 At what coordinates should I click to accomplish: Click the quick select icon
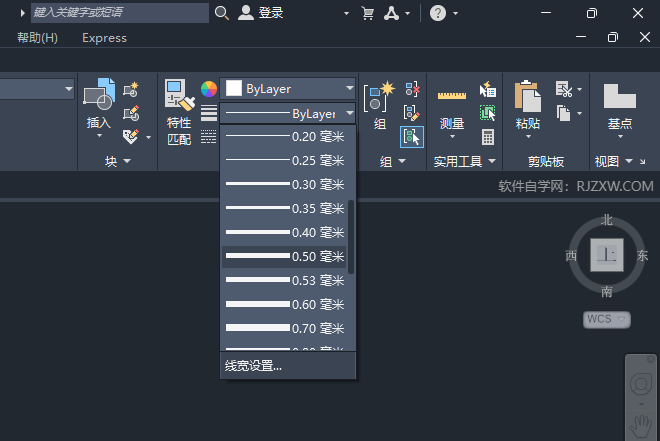click(x=487, y=89)
